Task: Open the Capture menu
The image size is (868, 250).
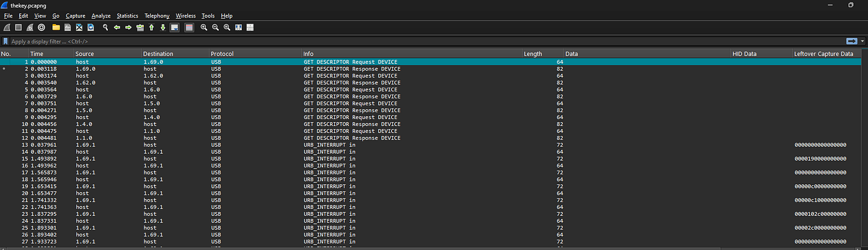Action: (76, 16)
